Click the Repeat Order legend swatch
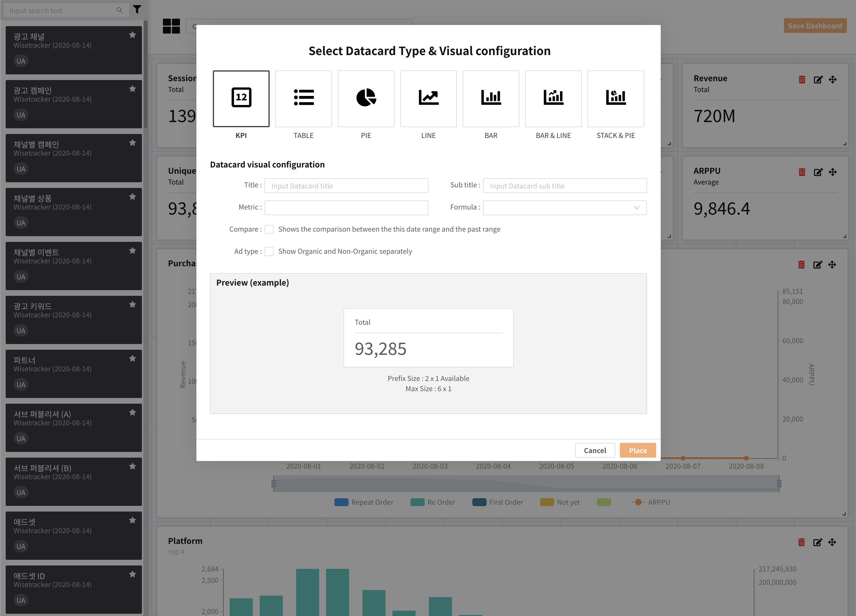 coord(341,502)
